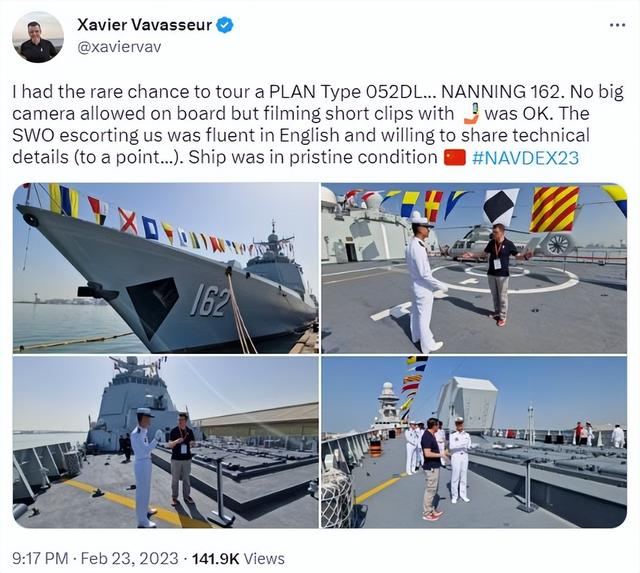Open bottom-left photo with ship superstructure
This screenshot has width=640, height=573.
tap(166, 442)
